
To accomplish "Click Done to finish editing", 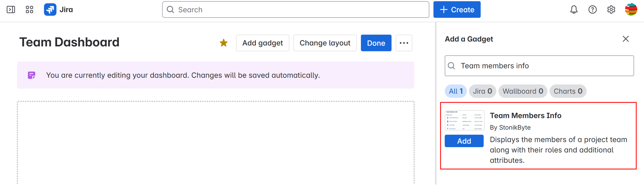I will pyautogui.click(x=376, y=43).
